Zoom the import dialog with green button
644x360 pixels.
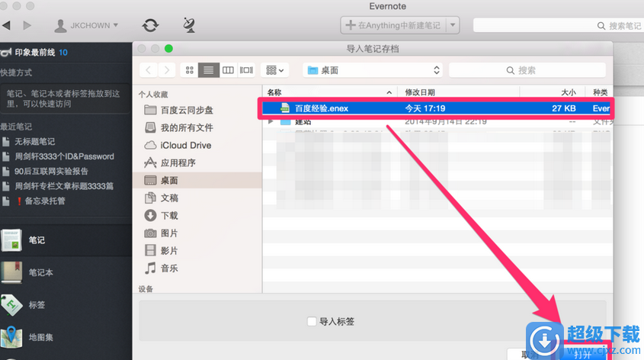(x=168, y=49)
